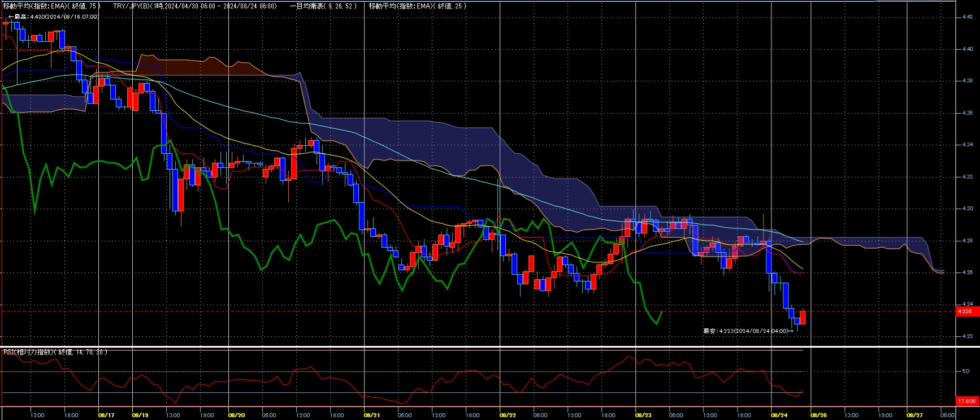This screenshot has height=420, width=980.
Task: Click the red 17.806 RSI value tag
Action: coord(966,401)
